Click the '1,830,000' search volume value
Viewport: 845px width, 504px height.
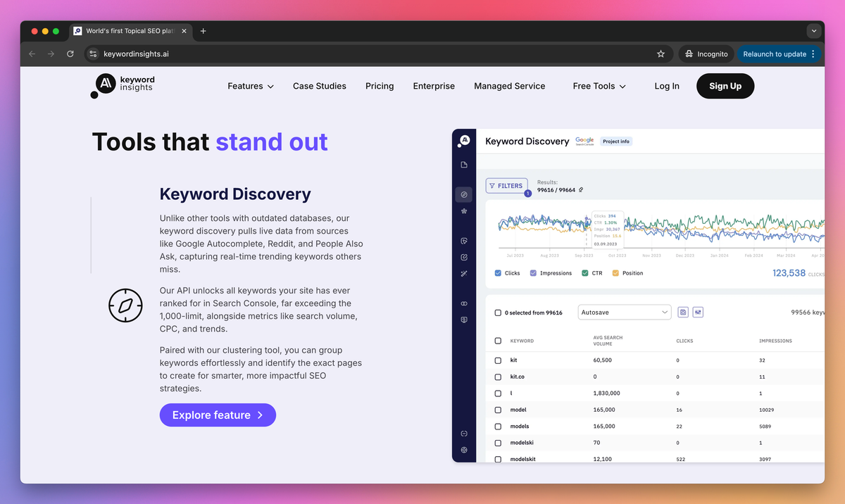click(x=607, y=393)
